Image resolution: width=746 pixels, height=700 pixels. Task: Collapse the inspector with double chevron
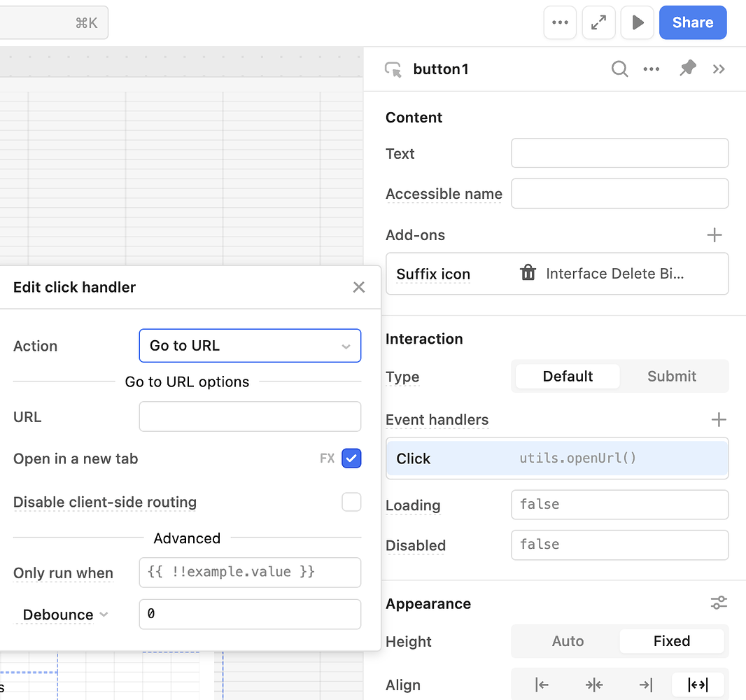pos(719,69)
